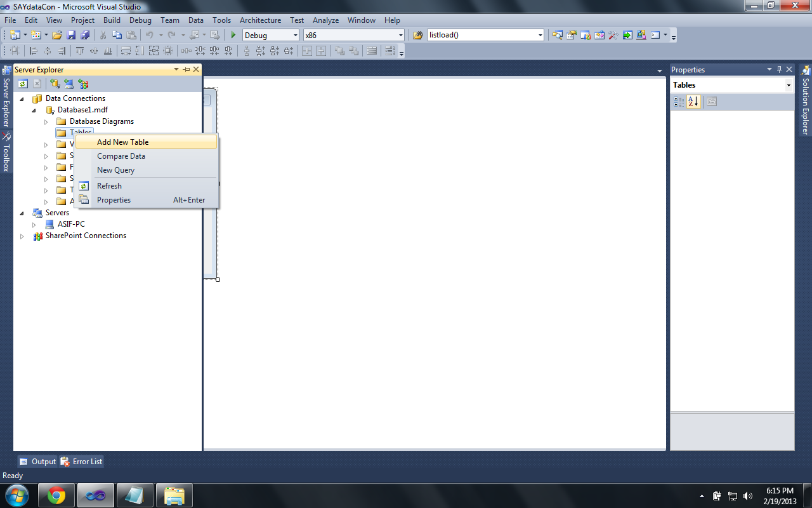The width and height of the screenshot is (812, 508).
Task: Click the Open File toolbar icon
Action: pyautogui.click(x=56, y=35)
